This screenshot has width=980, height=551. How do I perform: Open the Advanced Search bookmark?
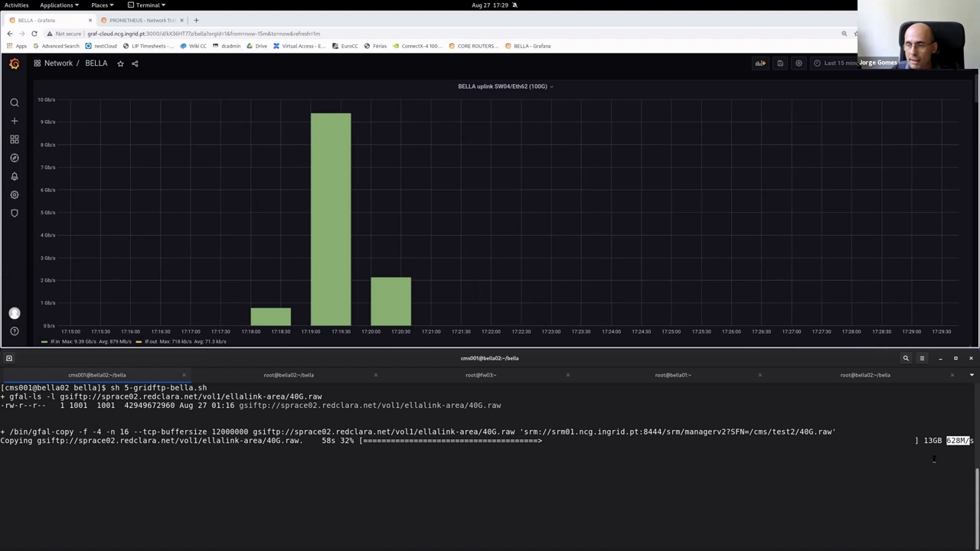56,46
